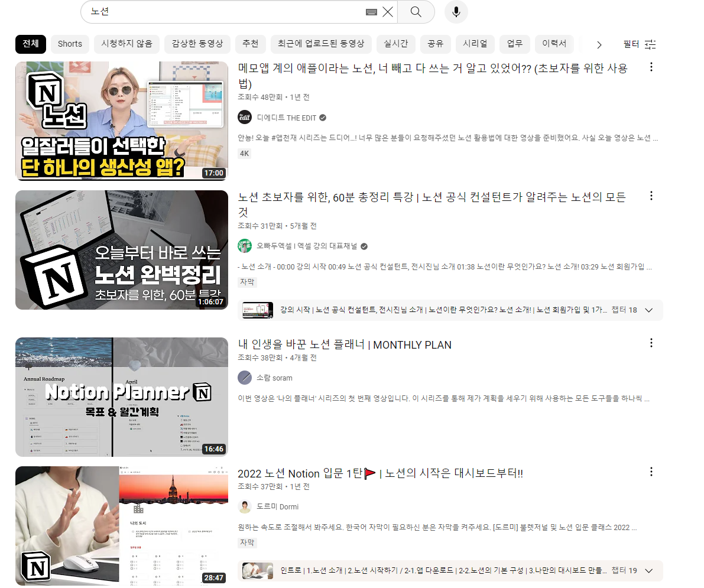Image resolution: width=704 pixels, height=588 pixels.
Task: Click description starting 안농! 오늘 #앱천재
Action: [x=447, y=138]
